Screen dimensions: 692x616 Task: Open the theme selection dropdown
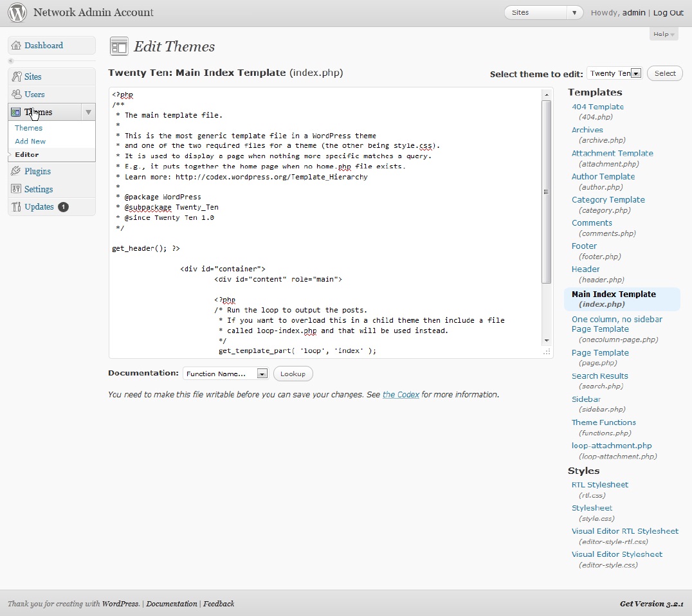614,73
